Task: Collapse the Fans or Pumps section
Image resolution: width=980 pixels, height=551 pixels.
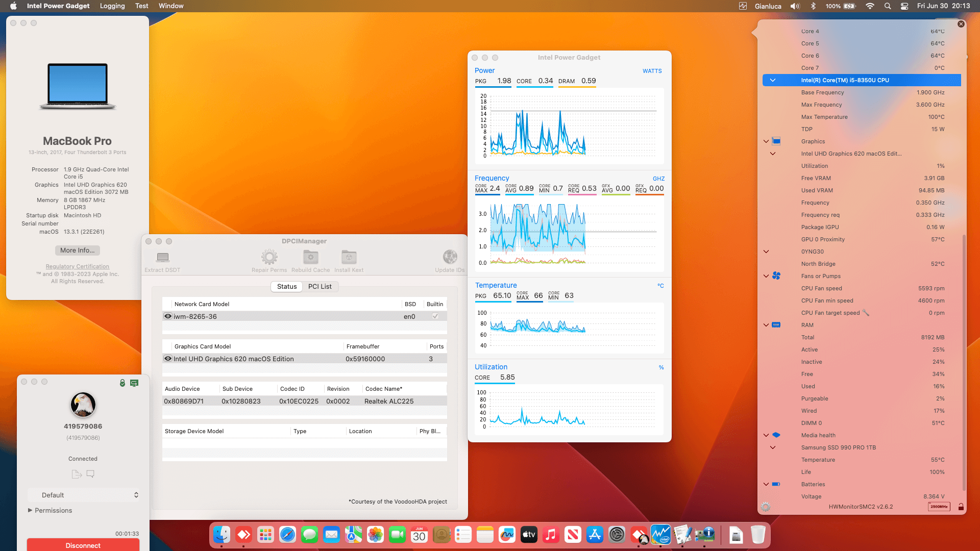Action: [x=766, y=276]
